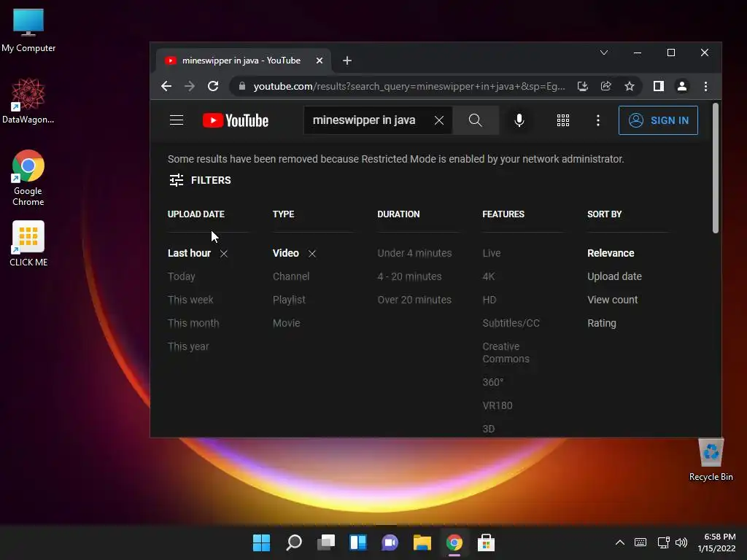The image size is (747, 560).
Task: Search with your voice microphone
Action: [x=519, y=120]
